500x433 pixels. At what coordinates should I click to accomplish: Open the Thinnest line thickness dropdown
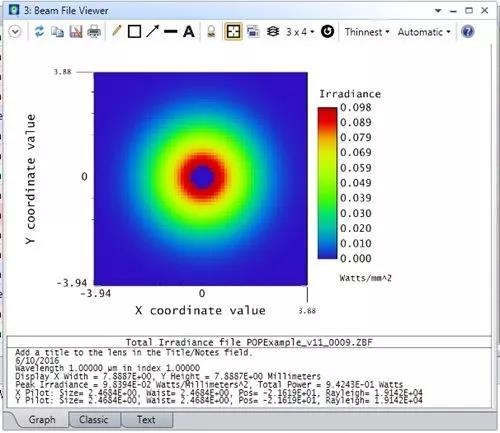click(367, 32)
